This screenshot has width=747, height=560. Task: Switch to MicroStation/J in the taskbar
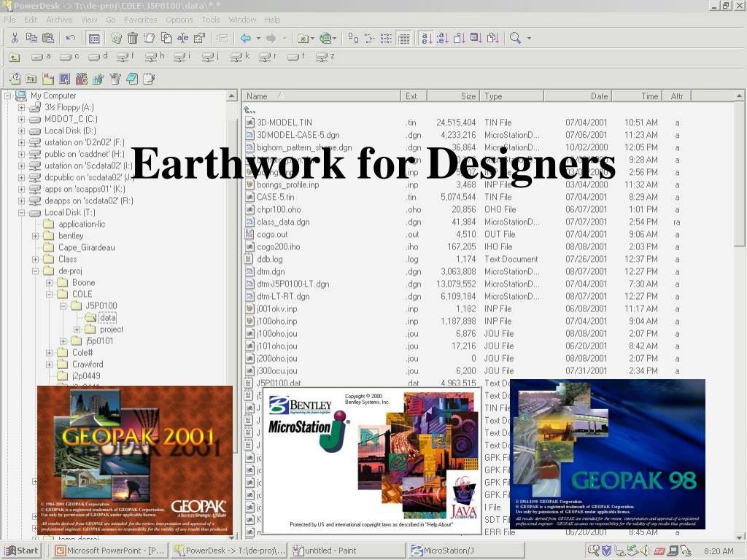tap(466, 551)
